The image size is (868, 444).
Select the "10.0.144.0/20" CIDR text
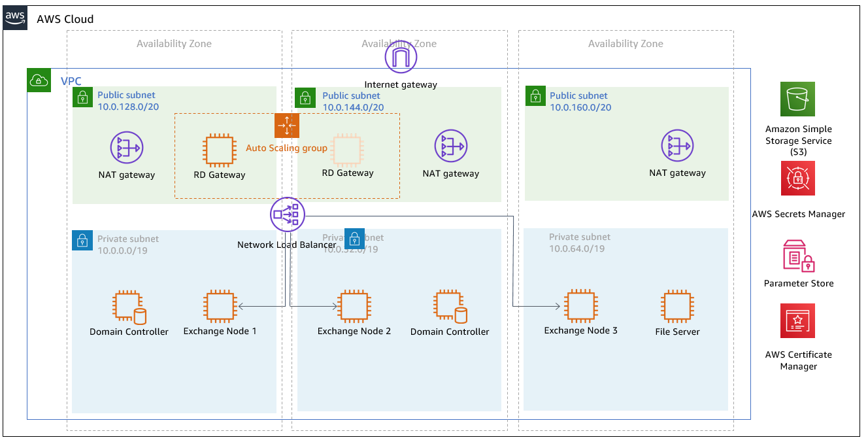[353, 107]
